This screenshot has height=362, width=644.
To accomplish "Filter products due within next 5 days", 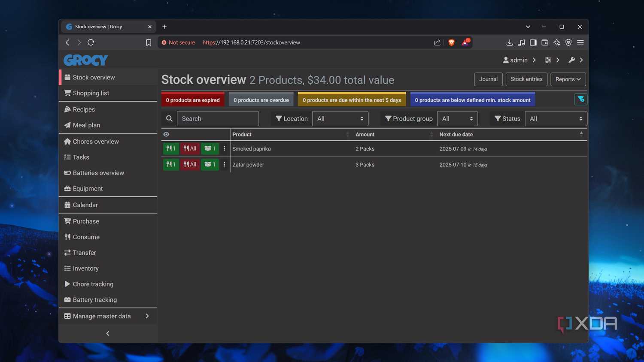I will tap(352, 100).
